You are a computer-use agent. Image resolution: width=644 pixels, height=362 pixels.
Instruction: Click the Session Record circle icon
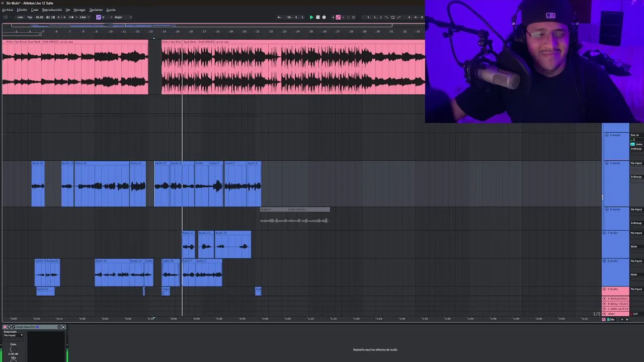coord(353,17)
